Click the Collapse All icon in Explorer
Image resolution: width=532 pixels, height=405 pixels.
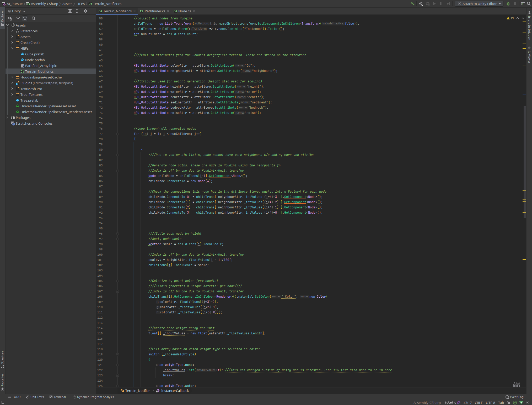[77, 11]
